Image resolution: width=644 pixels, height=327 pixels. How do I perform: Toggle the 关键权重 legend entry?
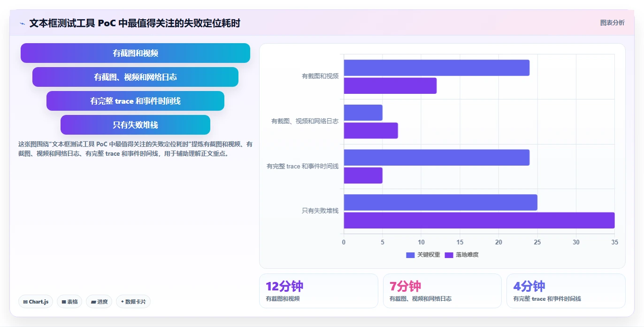[x=423, y=255]
